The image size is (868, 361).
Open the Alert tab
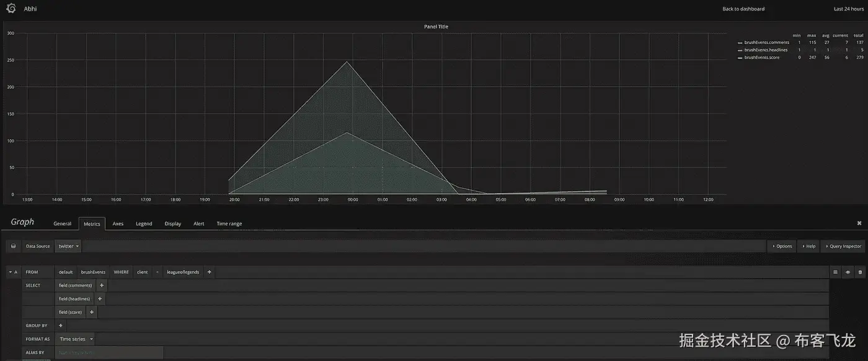(x=199, y=224)
